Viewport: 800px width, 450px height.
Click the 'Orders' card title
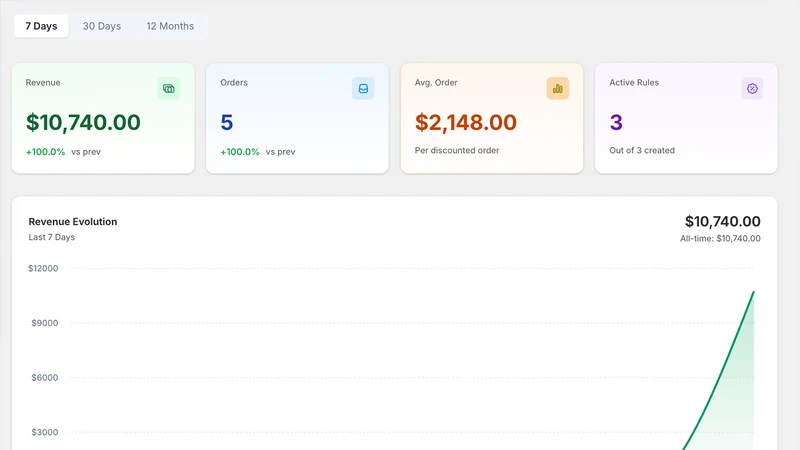[234, 83]
